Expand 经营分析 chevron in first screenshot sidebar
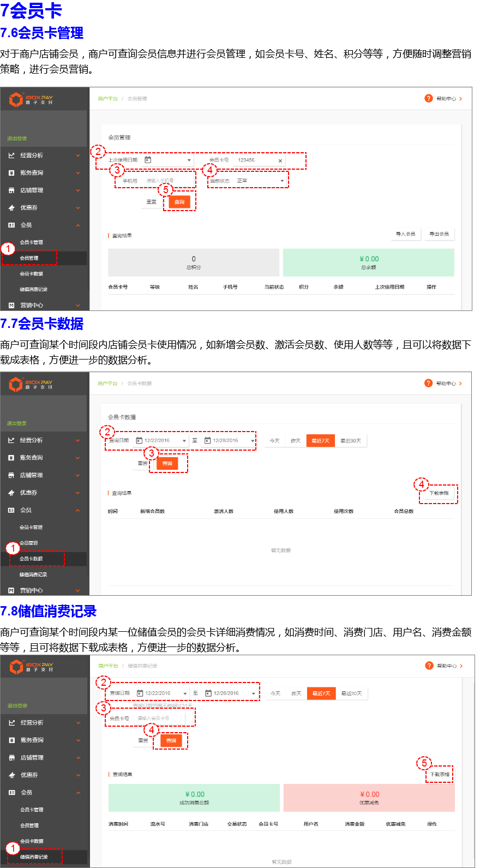 pos(78,155)
